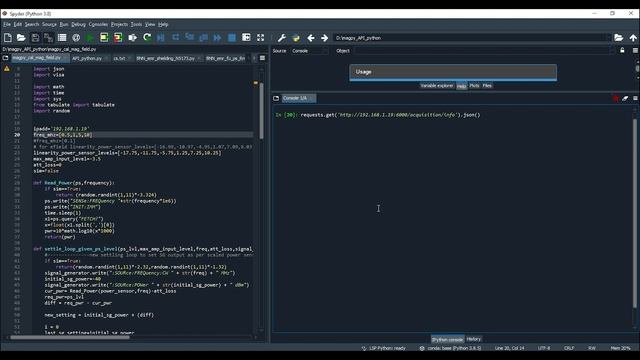
Task: Open the IPython console options menu
Action: [636, 98]
